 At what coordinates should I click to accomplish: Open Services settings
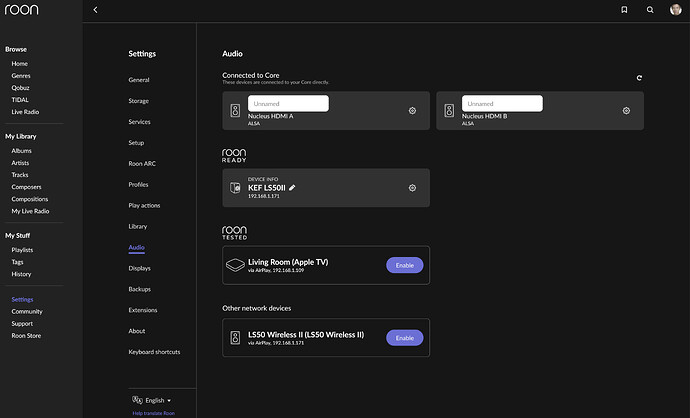(139, 122)
